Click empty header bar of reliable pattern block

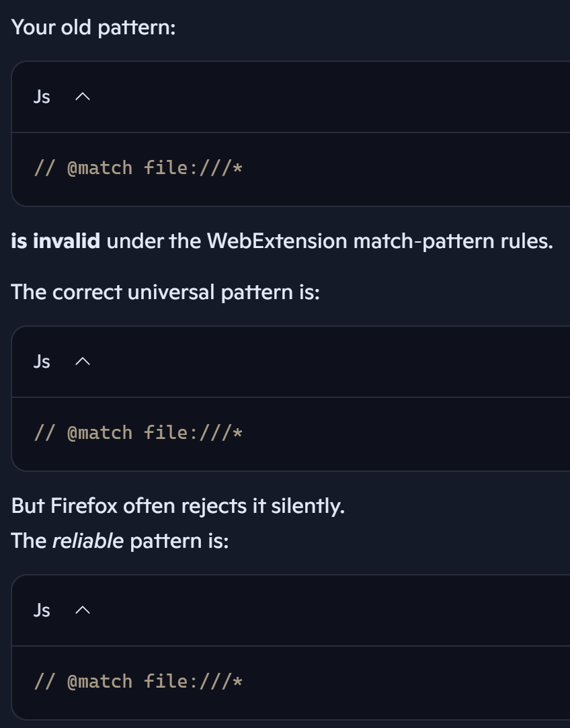click(325, 610)
